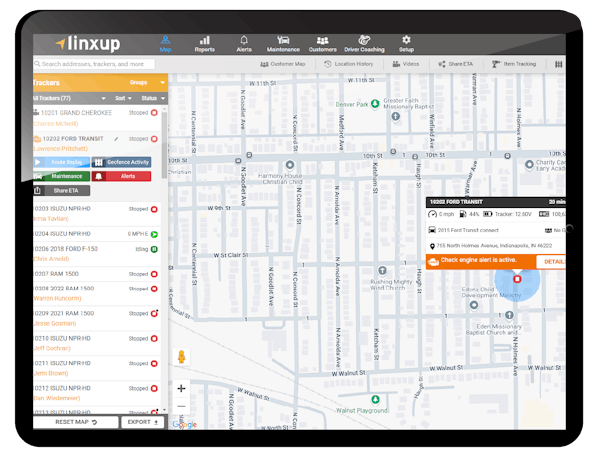
Task: Click the Google logo on the map
Action: pos(184,424)
